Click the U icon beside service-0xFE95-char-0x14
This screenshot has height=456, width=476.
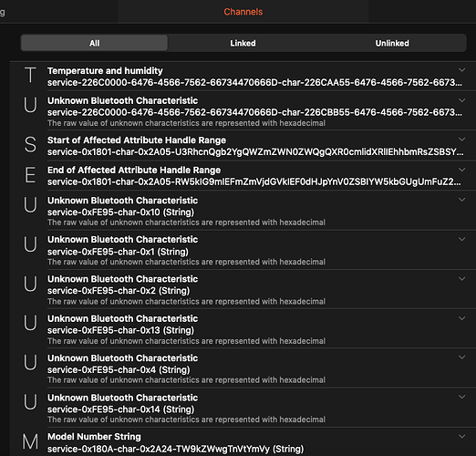[30, 401]
